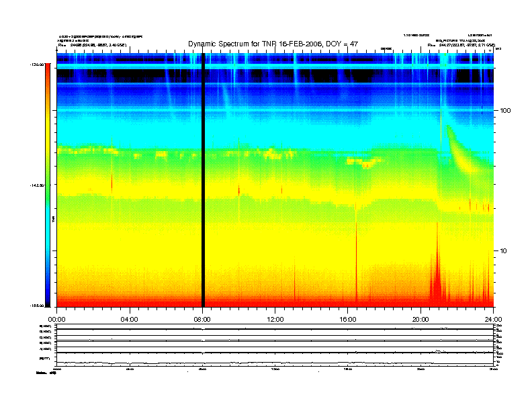Click the 16:00 time axis label

point(348,320)
